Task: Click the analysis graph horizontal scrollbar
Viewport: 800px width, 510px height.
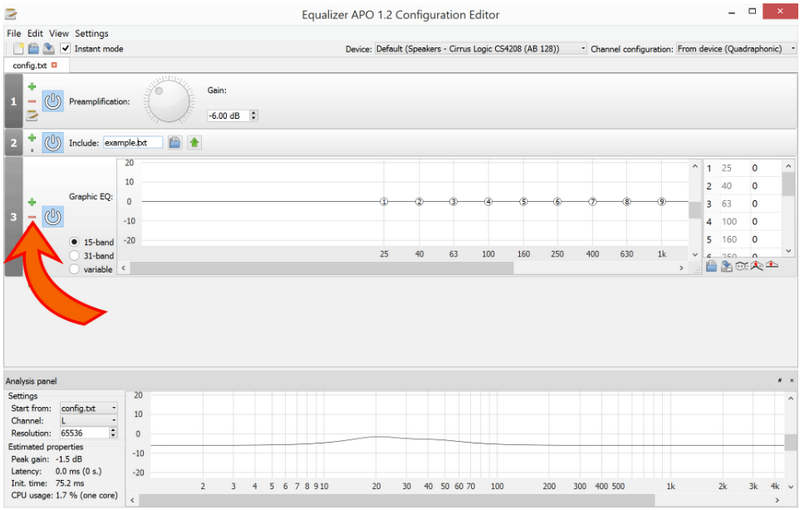Action: [397, 500]
